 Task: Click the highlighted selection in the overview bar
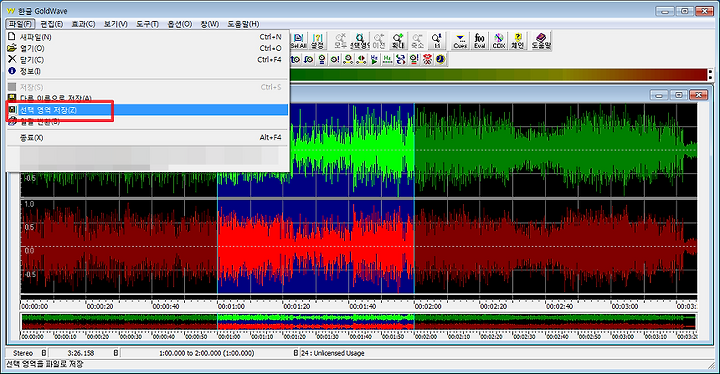point(315,322)
